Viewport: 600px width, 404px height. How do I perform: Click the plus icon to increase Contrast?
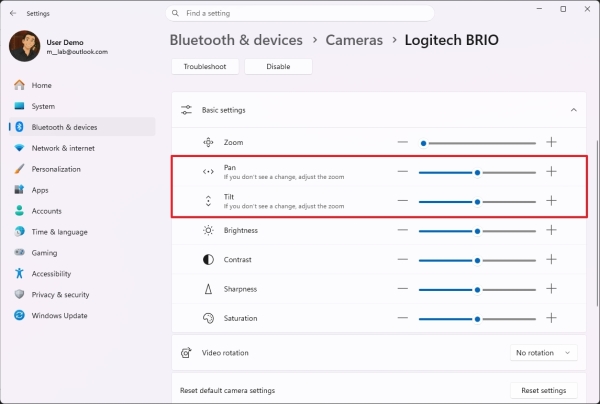[x=551, y=259]
